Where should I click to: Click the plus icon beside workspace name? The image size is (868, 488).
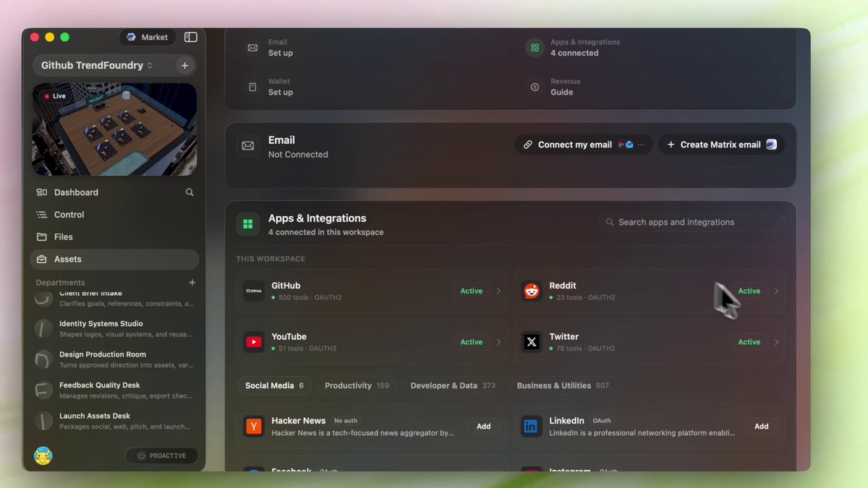click(184, 65)
